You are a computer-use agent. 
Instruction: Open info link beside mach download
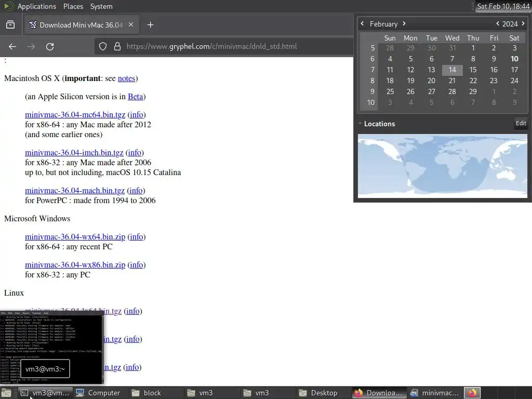(136, 191)
